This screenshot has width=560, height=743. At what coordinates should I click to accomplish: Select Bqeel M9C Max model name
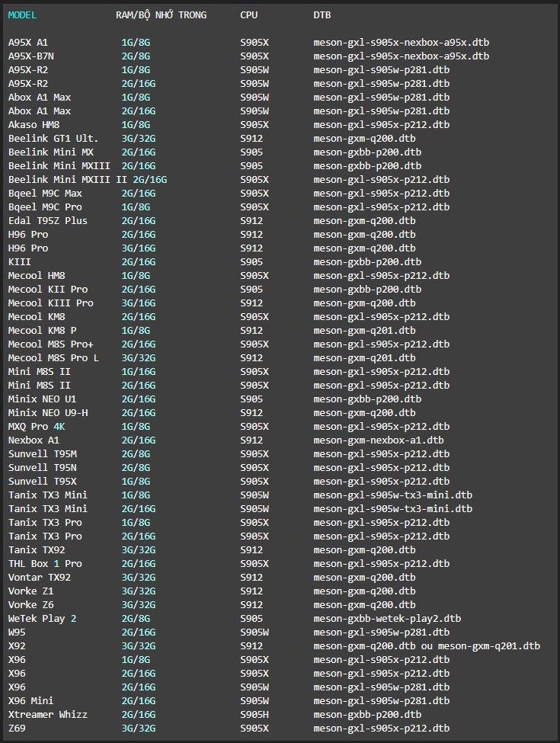(x=45, y=194)
